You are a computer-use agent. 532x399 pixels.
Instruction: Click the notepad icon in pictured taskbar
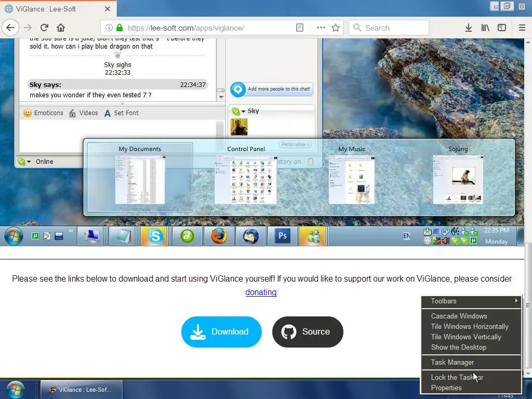coord(123,236)
